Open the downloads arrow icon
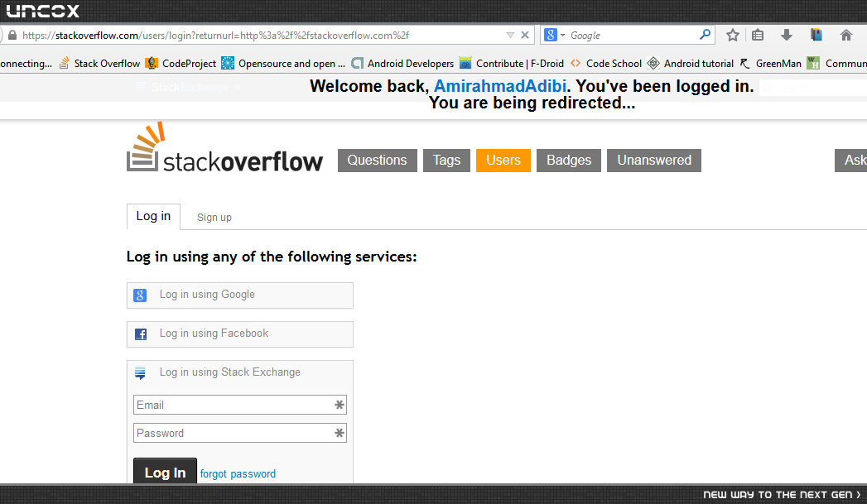Image resolution: width=867 pixels, height=504 pixels. (787, 36)
